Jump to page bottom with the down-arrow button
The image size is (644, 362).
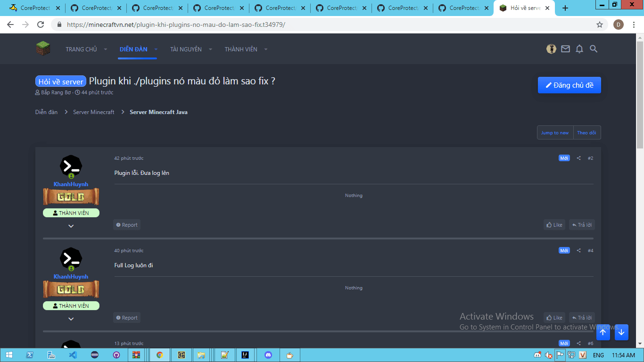[621, 332]
